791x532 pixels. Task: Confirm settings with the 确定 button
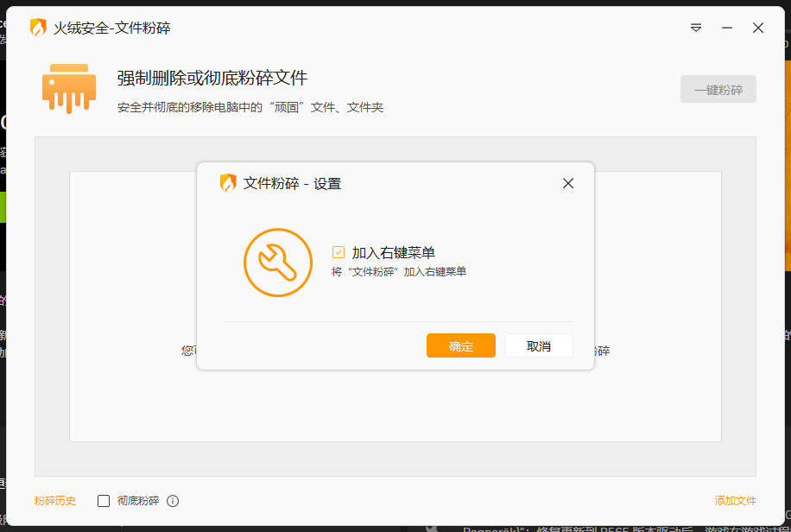pos(460,345)
